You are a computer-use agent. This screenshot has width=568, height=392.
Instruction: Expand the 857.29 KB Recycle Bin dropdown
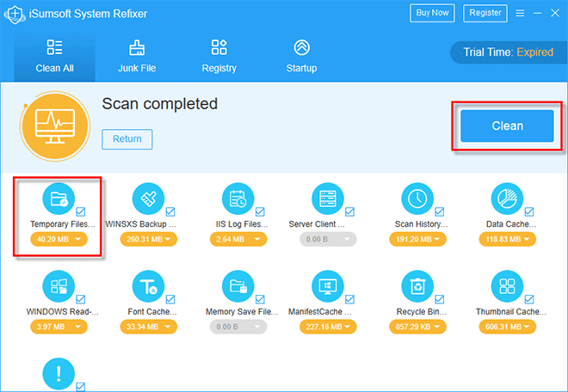(x=417, y=327)
